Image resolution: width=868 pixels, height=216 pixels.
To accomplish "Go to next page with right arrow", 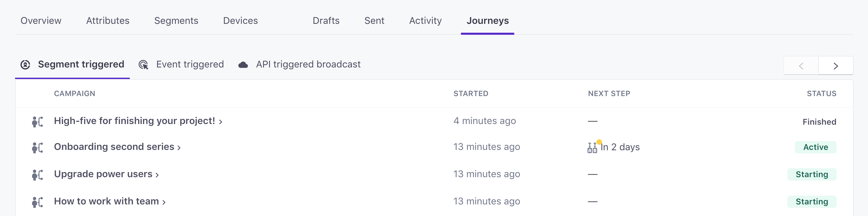I will pyautogui.click(x=836, y=66).
